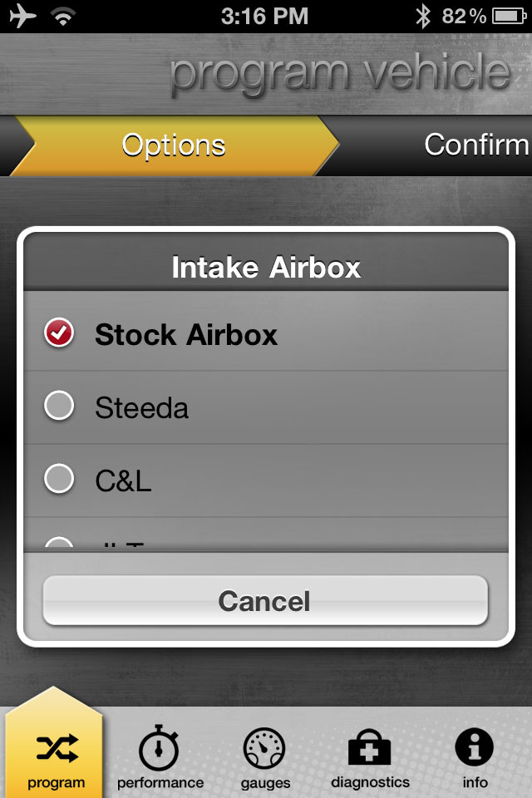Screen dimensions: 532x798
Task: Open the program tab shuffle icon
Action: point(57,748)
